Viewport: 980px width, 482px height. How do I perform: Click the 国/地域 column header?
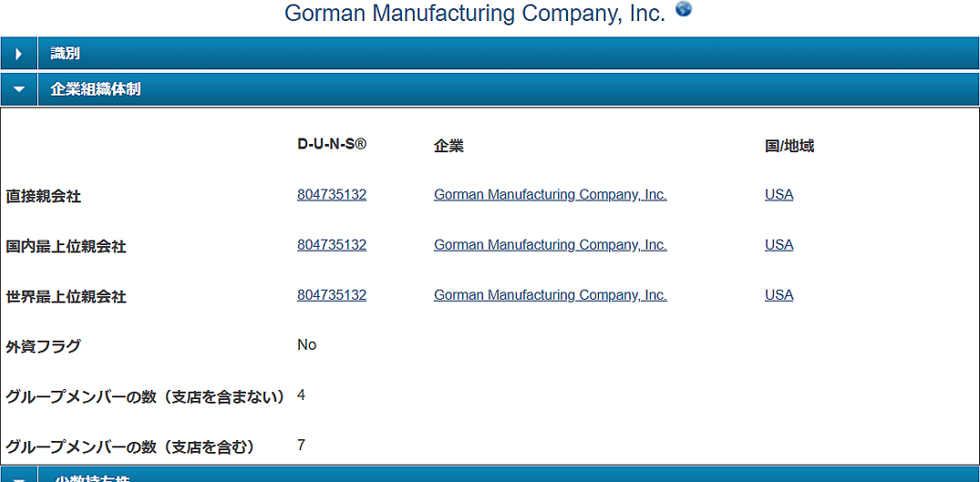pos(789,146)
